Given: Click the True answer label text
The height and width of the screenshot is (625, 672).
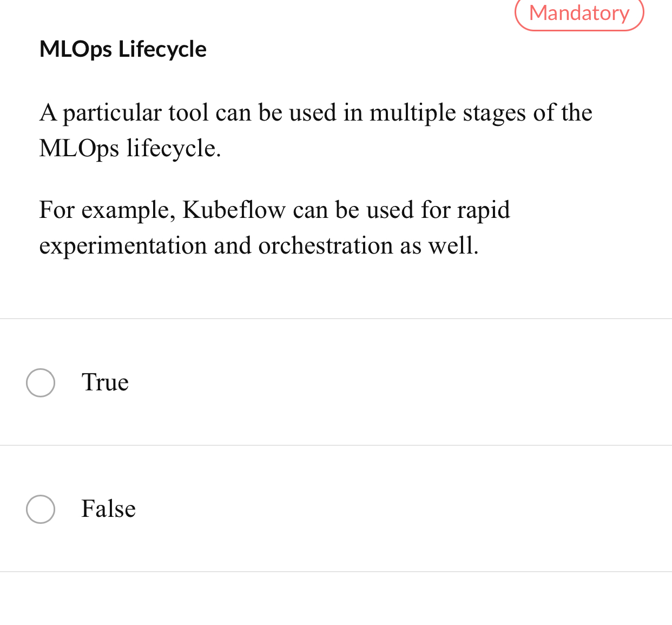Looking at the screenshot, I should [x=105, y=383].
